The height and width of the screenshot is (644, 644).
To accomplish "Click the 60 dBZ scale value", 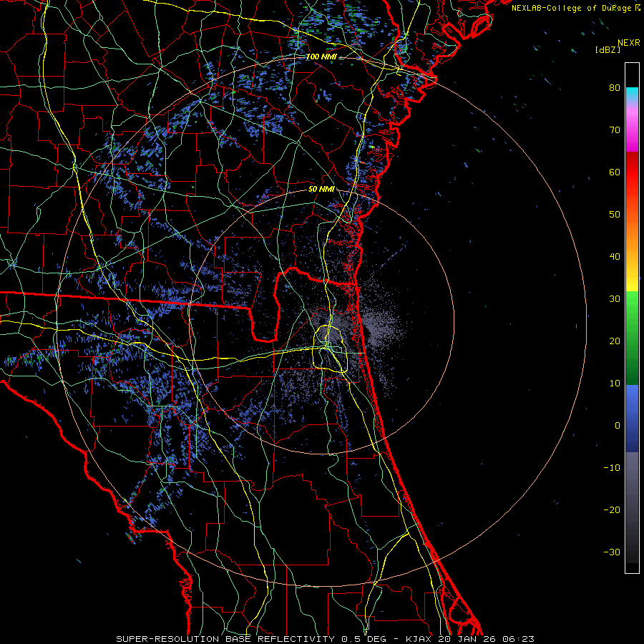I will (615, 172).
